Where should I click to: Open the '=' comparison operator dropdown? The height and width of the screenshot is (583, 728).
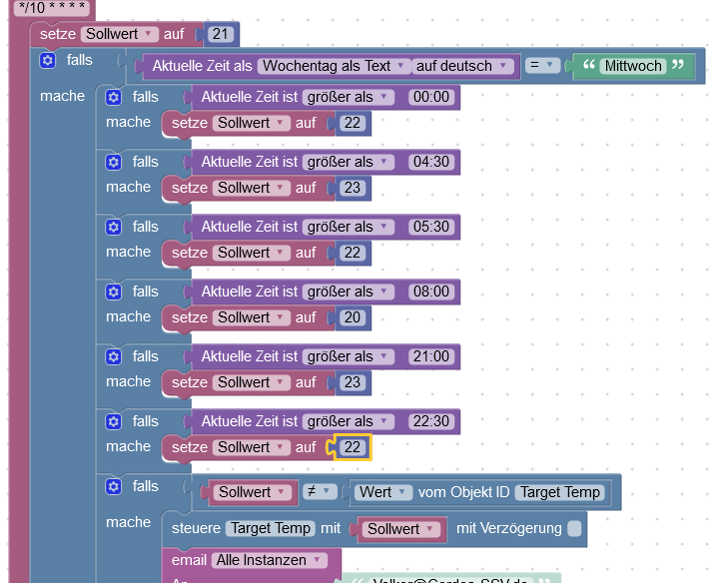[x=542, y=66]
